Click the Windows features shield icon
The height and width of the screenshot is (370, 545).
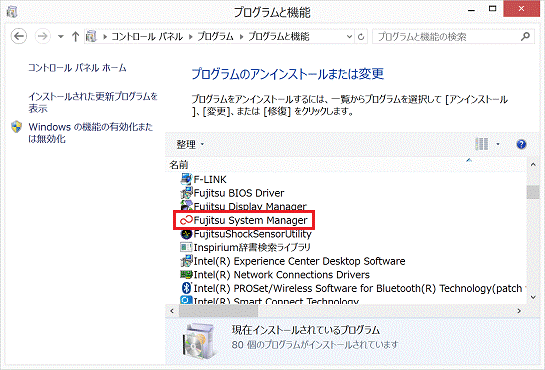[16, 127]
